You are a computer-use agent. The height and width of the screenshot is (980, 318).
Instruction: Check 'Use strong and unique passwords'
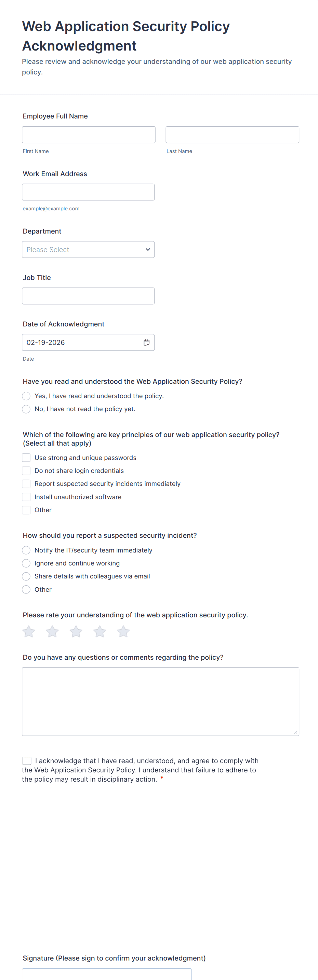click(26, 458)
